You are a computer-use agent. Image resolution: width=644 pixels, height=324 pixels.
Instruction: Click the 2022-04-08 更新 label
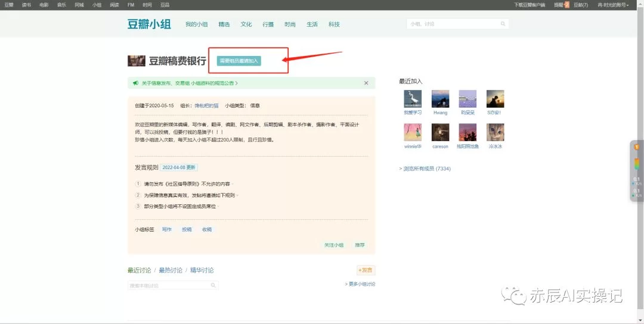179,167
